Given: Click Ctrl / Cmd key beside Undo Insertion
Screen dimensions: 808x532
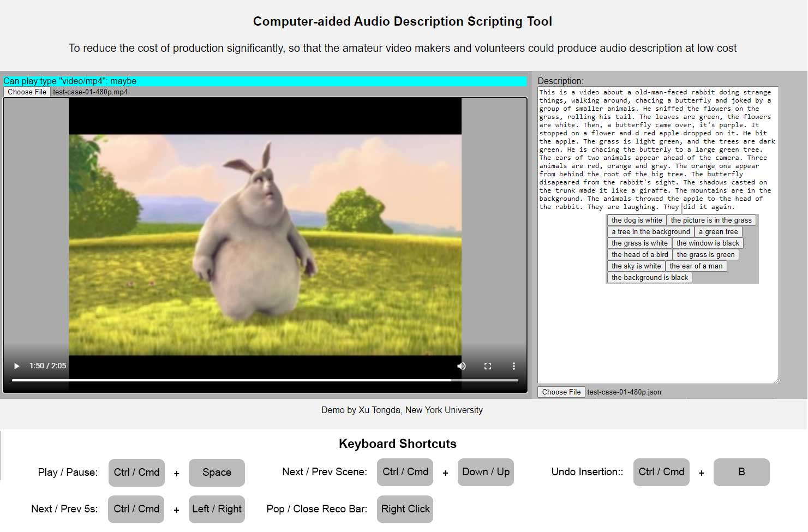Looking at the screenshot, I should [x=661, y=472].
